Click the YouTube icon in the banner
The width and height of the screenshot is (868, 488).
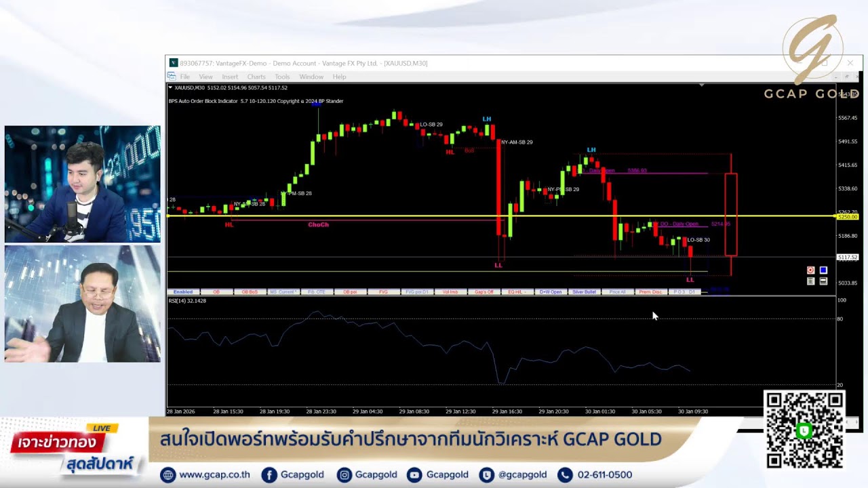pos(414,475)
